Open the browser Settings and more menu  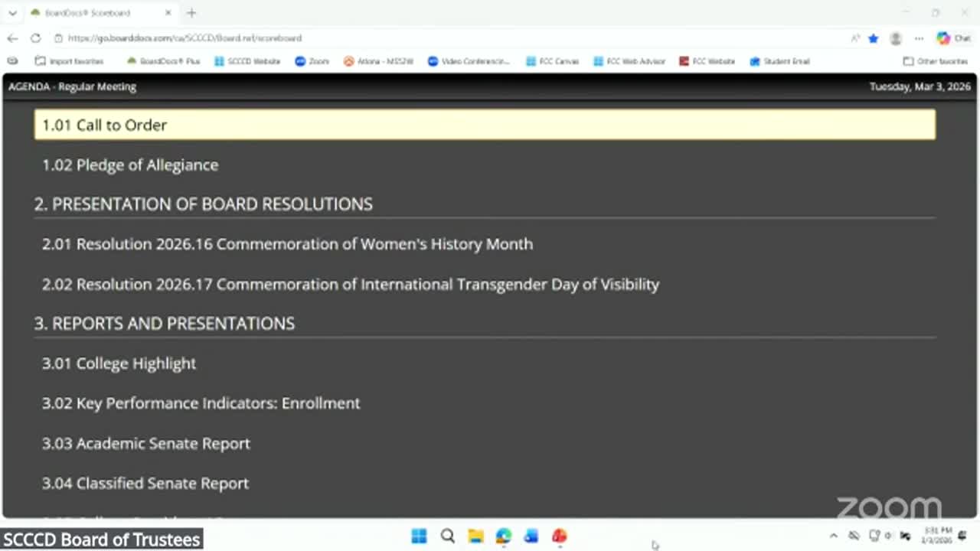[x=919, y=37]
